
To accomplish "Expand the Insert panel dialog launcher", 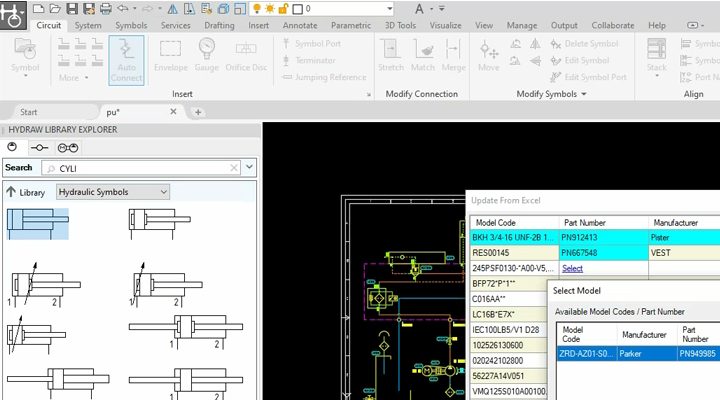I will coord(368,95).
